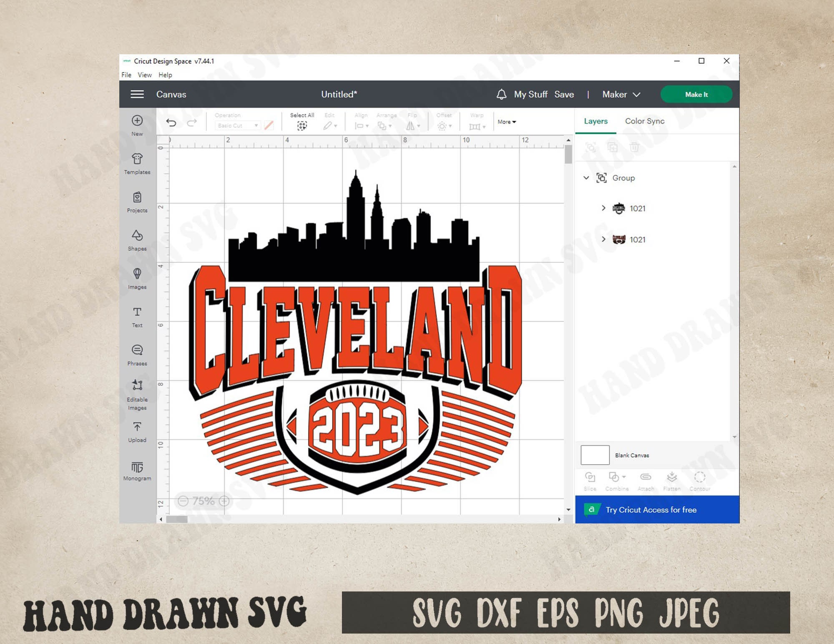Screen dimensions: 834x644
Task: Click the Redo arrow
Action: [192, 122]
